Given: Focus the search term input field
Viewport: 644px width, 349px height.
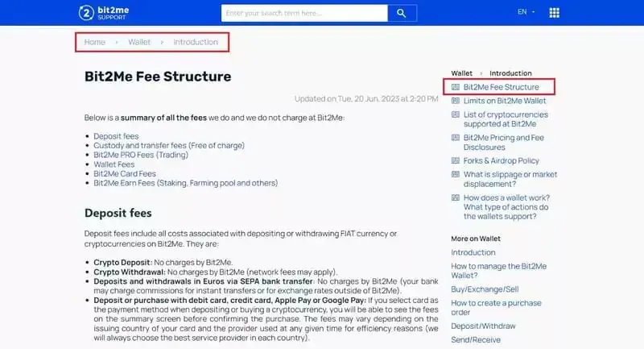Looking at the screenshot, I should pyautogui.click(x=304, y=13).
